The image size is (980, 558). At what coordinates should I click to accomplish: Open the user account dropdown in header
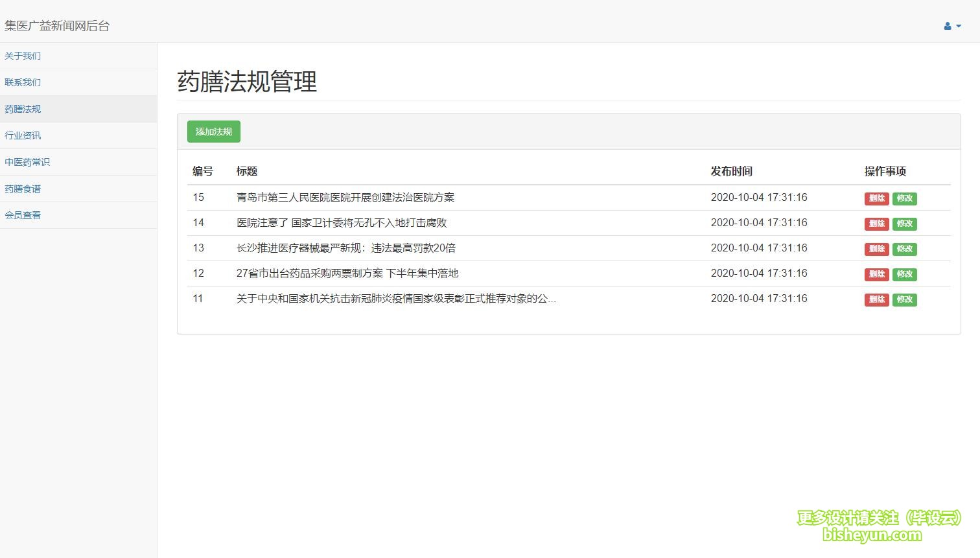click(x=952, y=26)
